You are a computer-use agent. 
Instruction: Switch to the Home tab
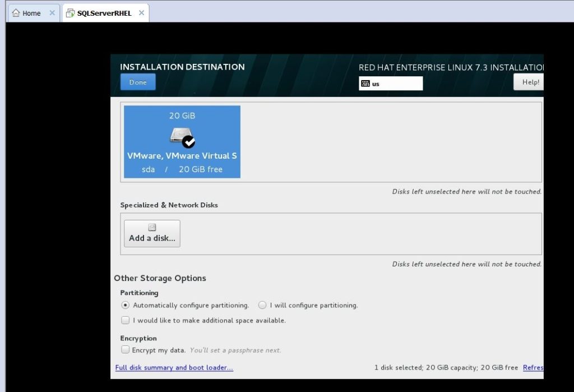click(x=31, y=13)
